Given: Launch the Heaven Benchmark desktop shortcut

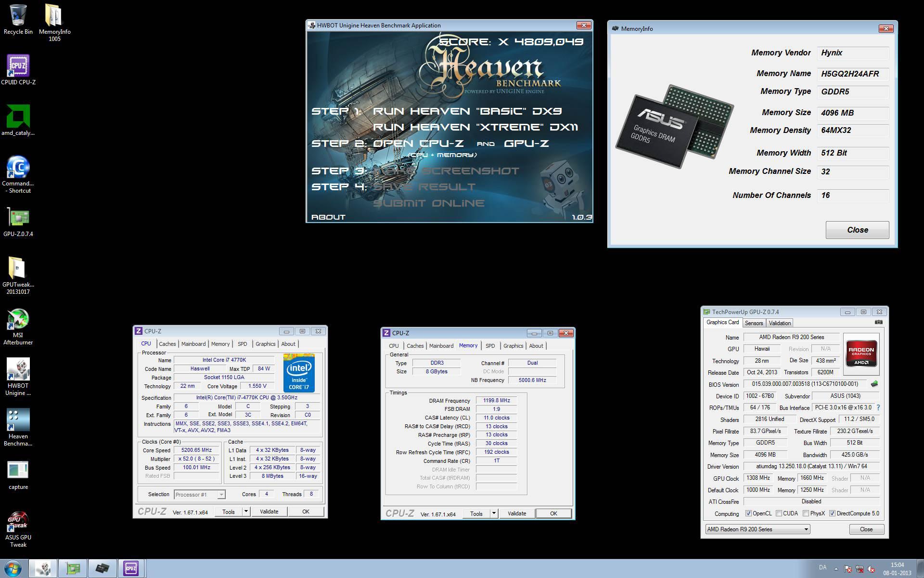Looking at the screenshot, I should 18,428.
